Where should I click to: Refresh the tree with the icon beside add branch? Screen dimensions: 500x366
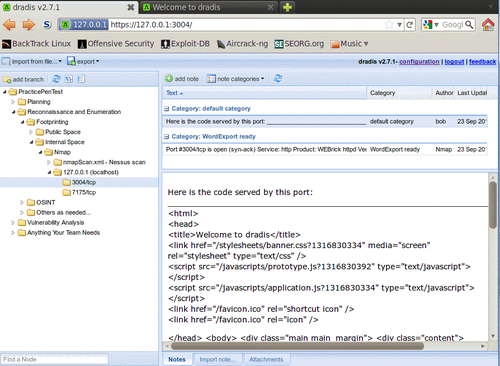[x=56, y=79]
